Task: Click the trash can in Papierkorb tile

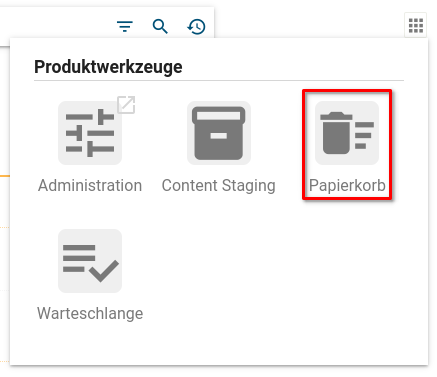Action: (x=336, y=133)
